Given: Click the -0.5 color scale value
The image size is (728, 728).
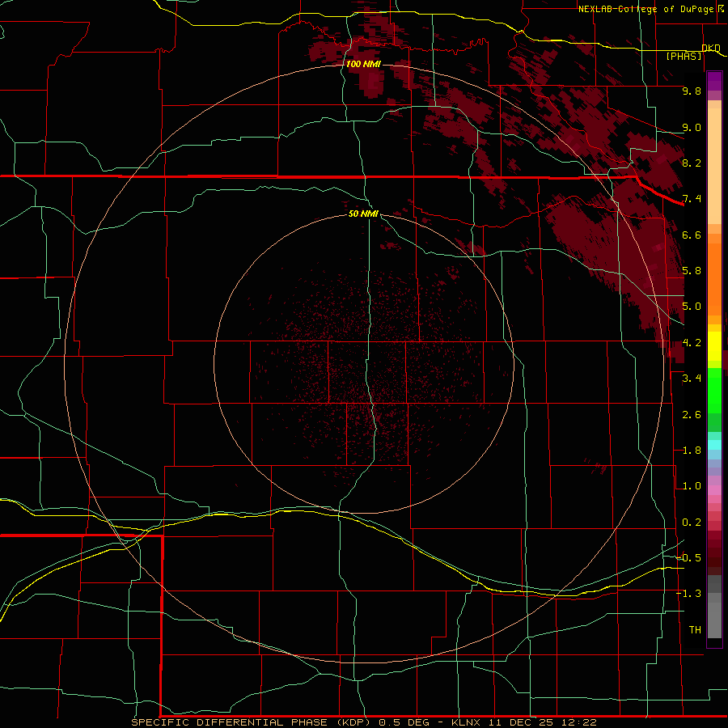Looking at the screenshot, I should (689, 558).
